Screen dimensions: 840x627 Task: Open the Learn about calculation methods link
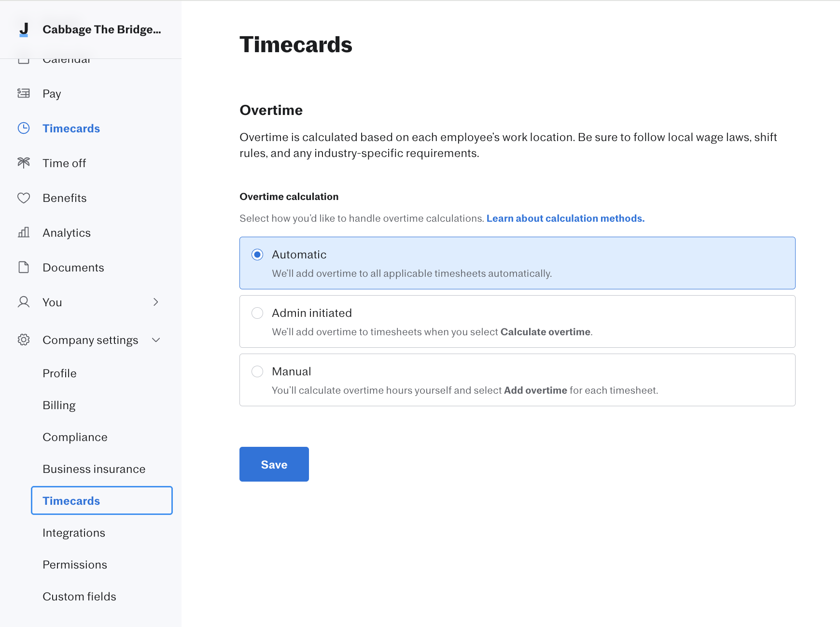tap(566, 218)
